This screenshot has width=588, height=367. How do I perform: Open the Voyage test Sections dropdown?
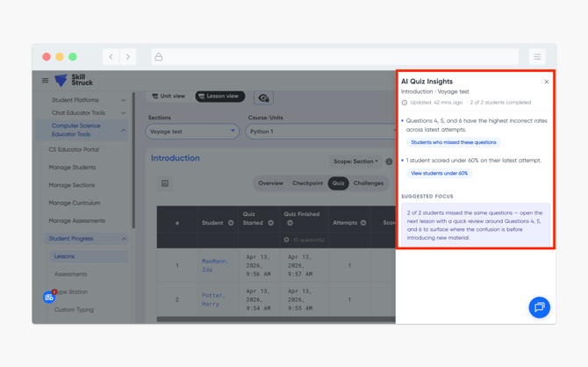(x=192, y=132)
